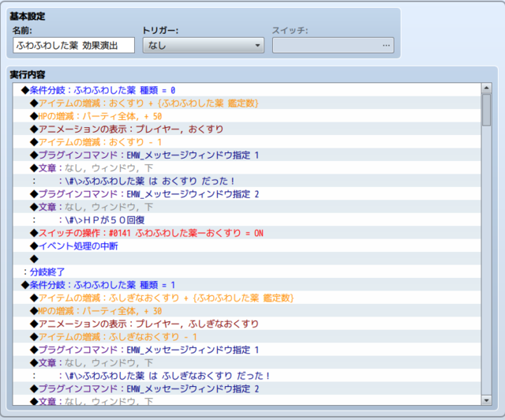Viewport: 505px width, 420px height.
Task: Select row アニメーションの表示：プレイヤー, おくすり
Action: coord(247,129)
